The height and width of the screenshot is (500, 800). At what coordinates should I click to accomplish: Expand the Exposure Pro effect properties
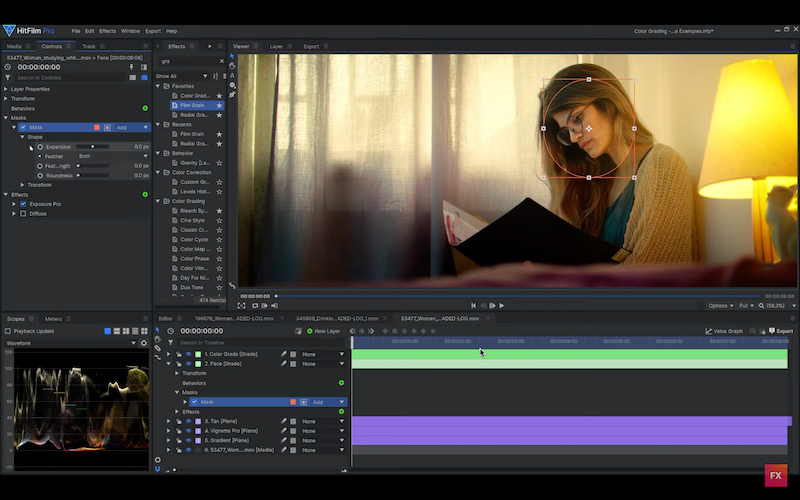(14, 204)
